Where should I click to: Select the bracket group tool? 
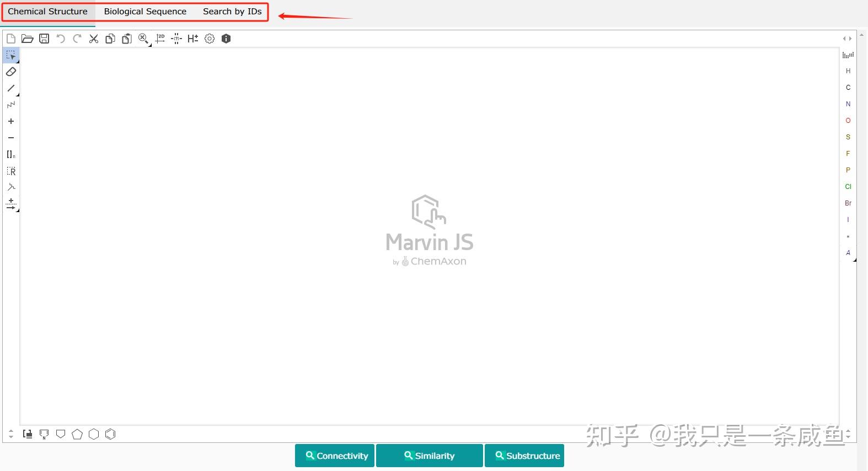(11, 154)
